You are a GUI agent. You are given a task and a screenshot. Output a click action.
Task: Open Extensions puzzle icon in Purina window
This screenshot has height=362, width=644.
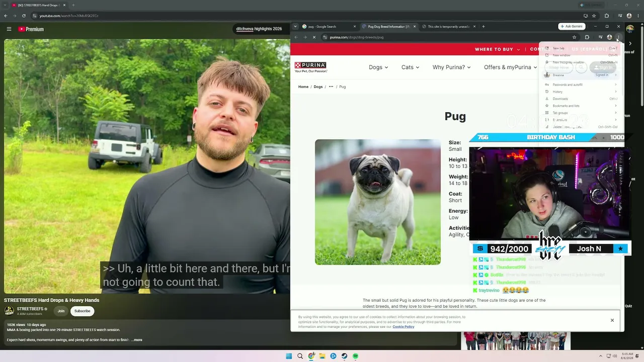587,37
